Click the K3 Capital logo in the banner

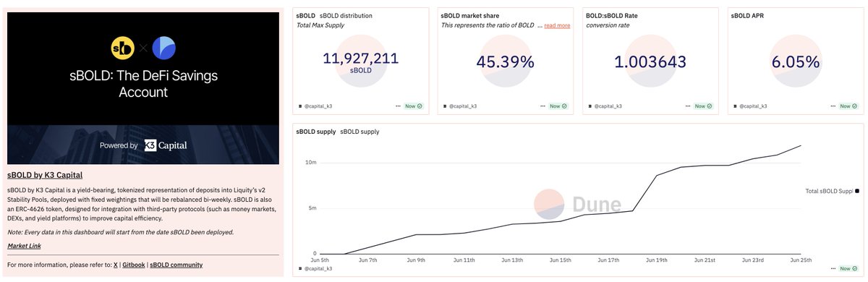click(x=165, y=145)
